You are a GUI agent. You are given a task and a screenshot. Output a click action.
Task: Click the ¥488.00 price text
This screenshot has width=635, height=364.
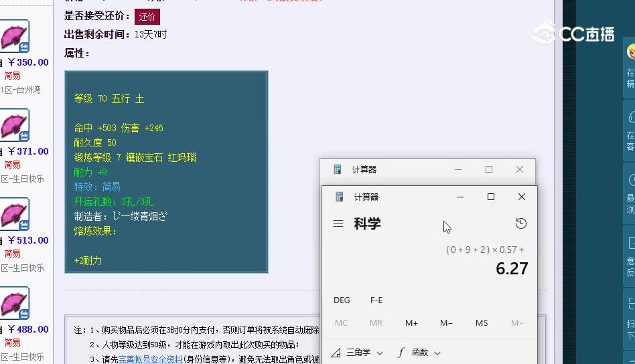click(x=28, y=329)
